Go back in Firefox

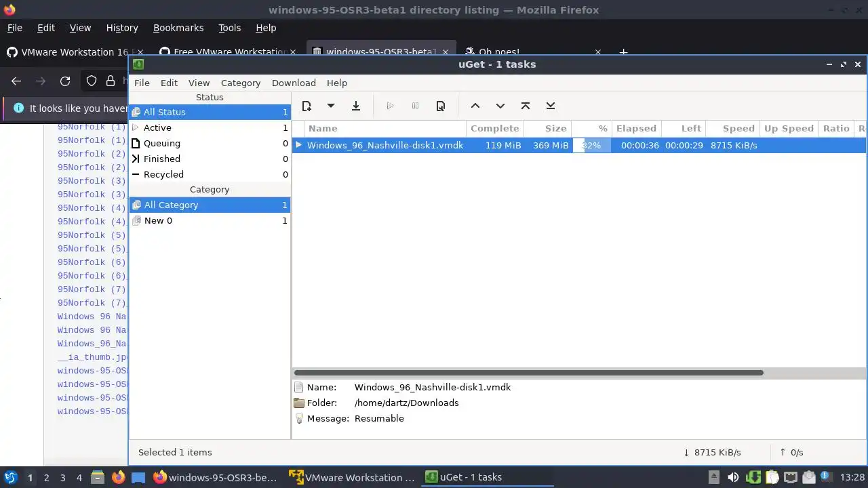(16, 81)
